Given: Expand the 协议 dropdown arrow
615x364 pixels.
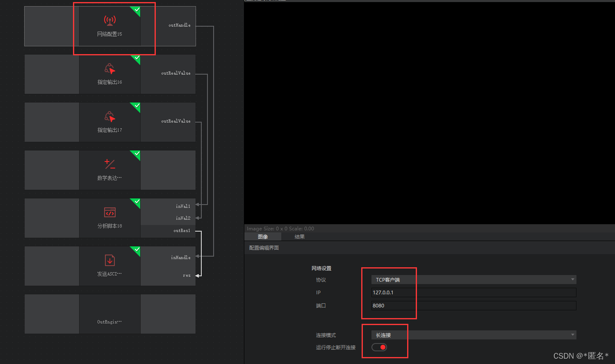Looking at the screenshot, I should (572, 280).
